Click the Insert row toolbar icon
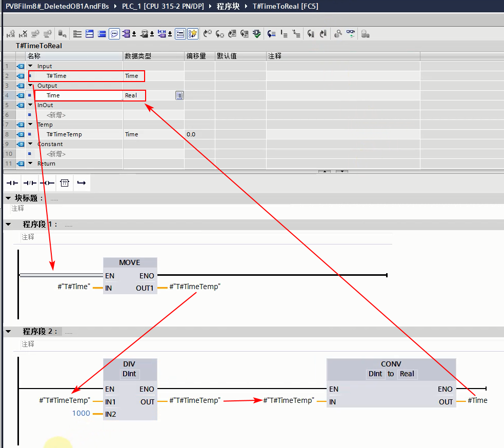This screenshot has height=448, width=504. pyautogui.click(x=35, y=34)
